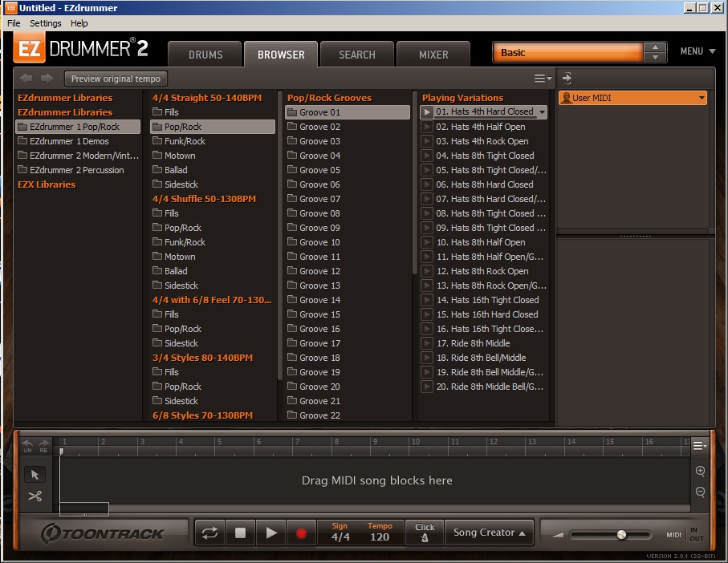Click the timeline playhead marker
Image resolution: width=728 pixels, height=563 pixels.
pyautogui.click(x=61, y=451)
